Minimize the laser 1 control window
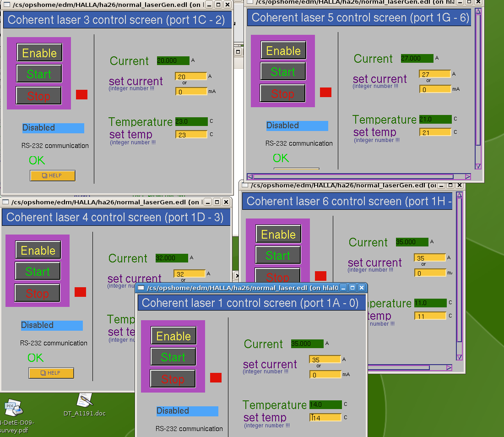 tap(343, 288)
